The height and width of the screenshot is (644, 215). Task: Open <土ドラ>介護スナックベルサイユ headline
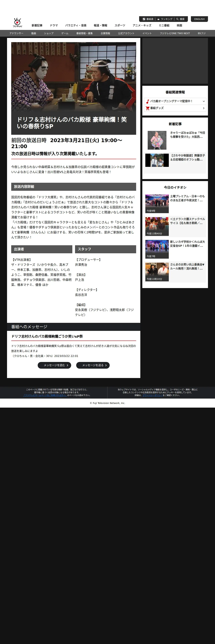pos(188,221)
